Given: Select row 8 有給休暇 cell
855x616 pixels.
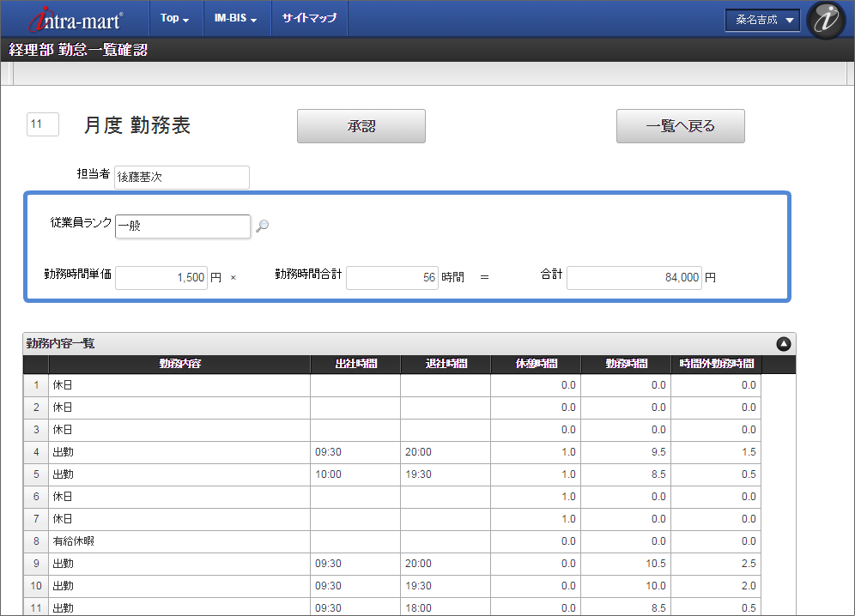Looking at the screenshot, I should (179, 541).
